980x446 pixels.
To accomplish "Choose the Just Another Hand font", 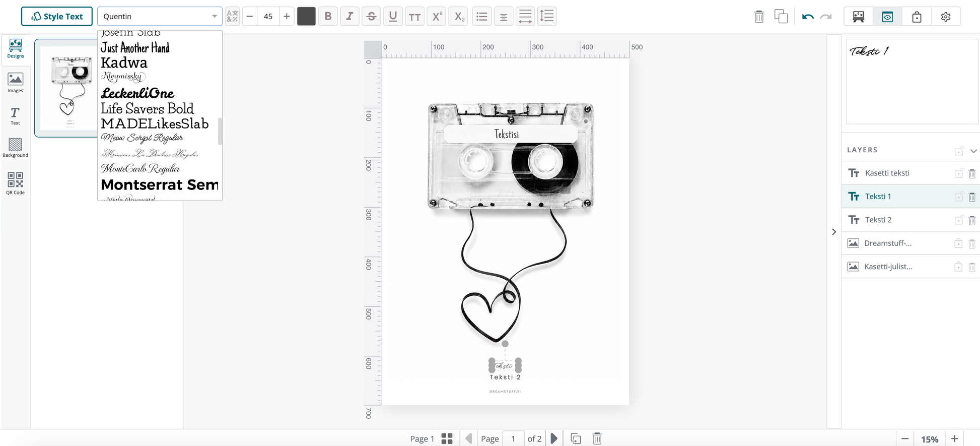I will coord(135,48).
